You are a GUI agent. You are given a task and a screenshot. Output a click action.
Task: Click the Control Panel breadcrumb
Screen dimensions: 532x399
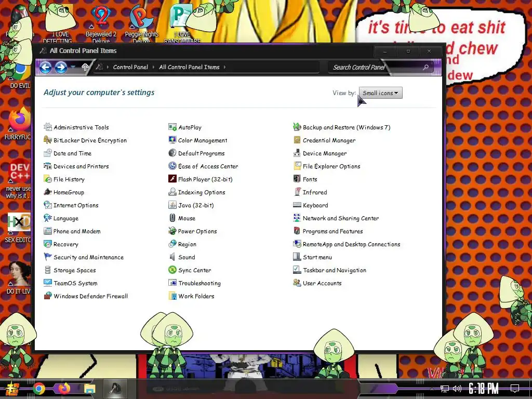tap(130, 67)
